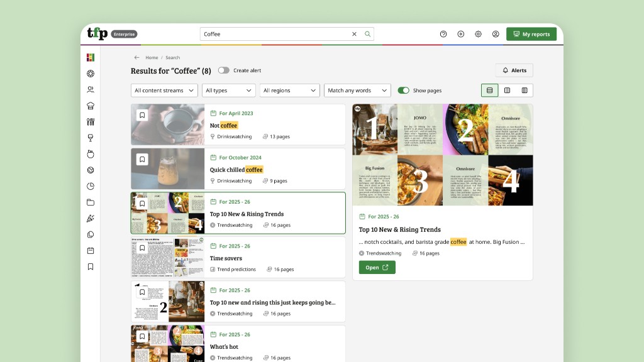Open the globe sidebar icon

(91, 170)
